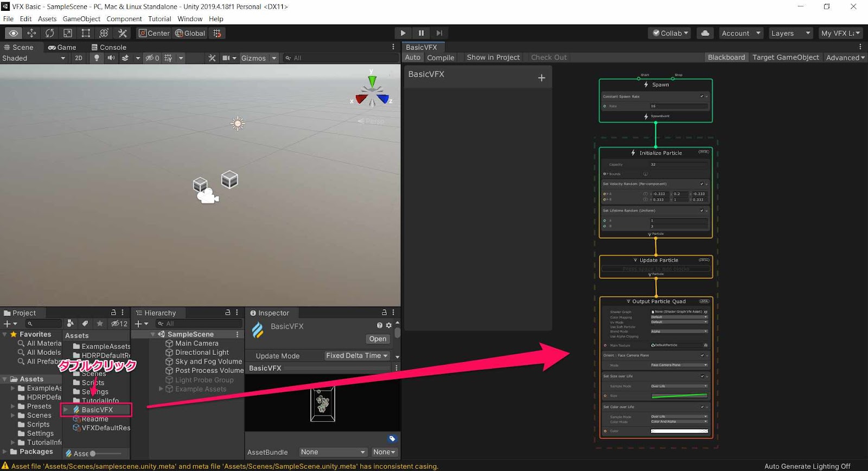Expand the BasicVFX asset in Project
868x471 pixels.
pos(67,410)
